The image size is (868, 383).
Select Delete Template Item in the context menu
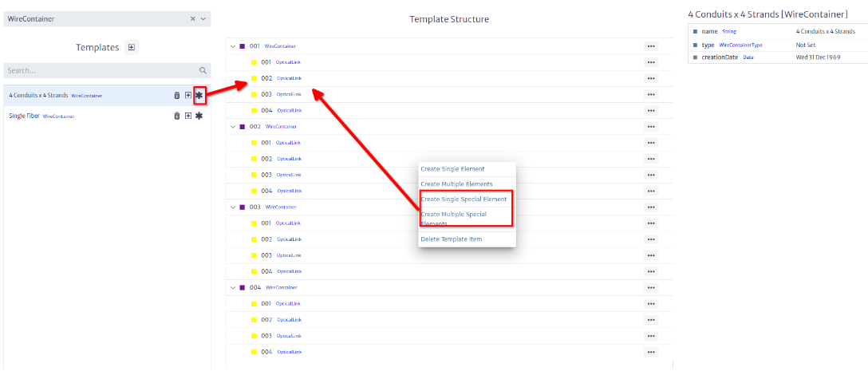[x=451, y=239]
